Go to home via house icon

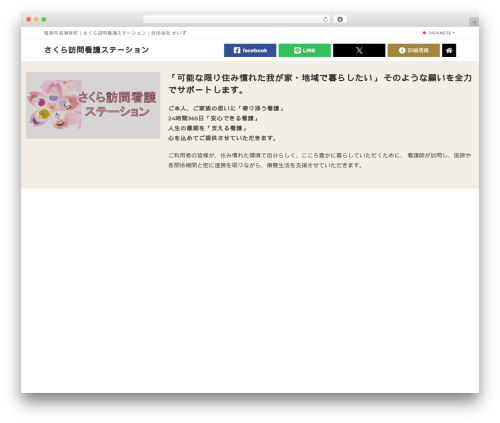click(x=449, y=50)
